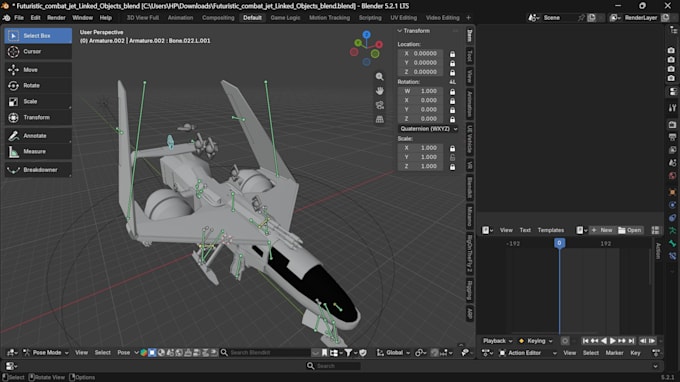Jump to the last frame
The height and width of the screenshot is (382, 680).
(x=631, y=341)
